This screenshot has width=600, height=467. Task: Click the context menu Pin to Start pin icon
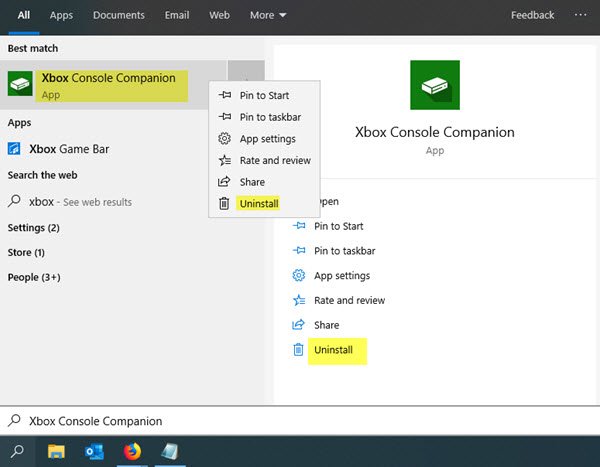[x=225, y=95]
